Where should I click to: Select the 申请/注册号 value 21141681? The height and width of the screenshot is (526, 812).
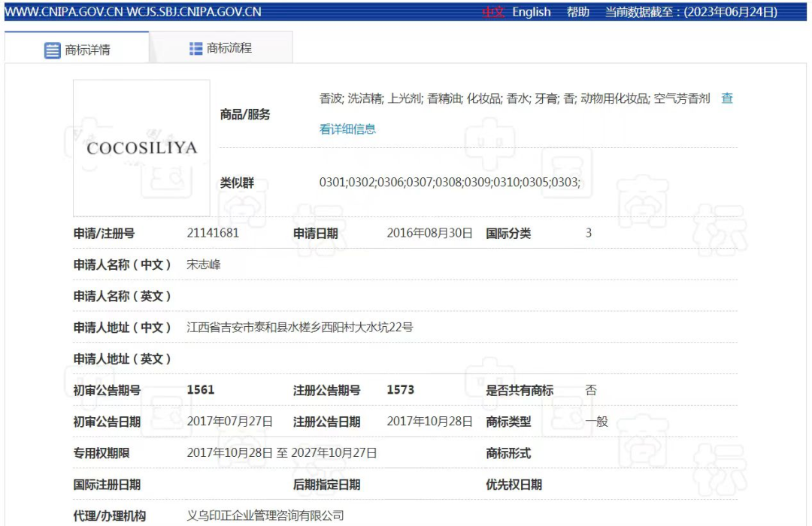215,233
